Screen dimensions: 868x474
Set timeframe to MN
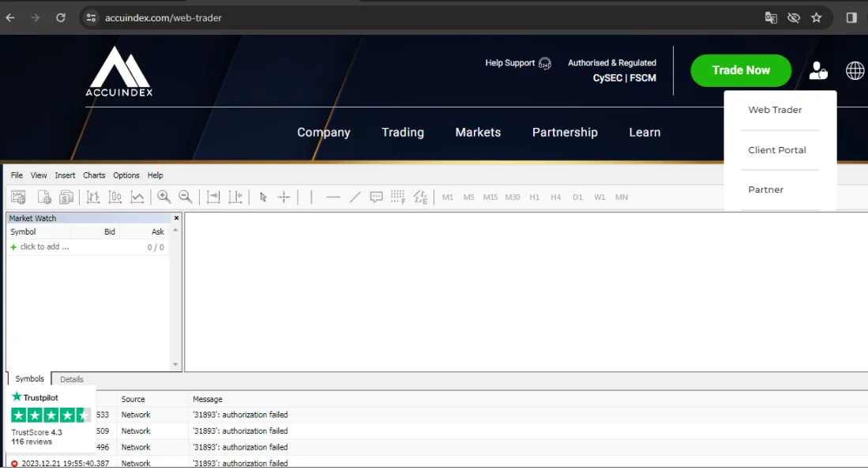coord(622,197)
